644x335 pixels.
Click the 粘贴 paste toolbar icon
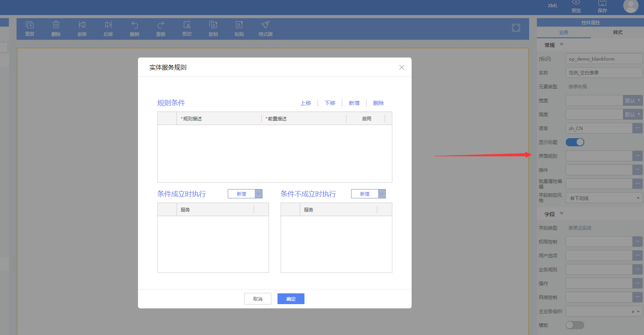pos(239,25)
